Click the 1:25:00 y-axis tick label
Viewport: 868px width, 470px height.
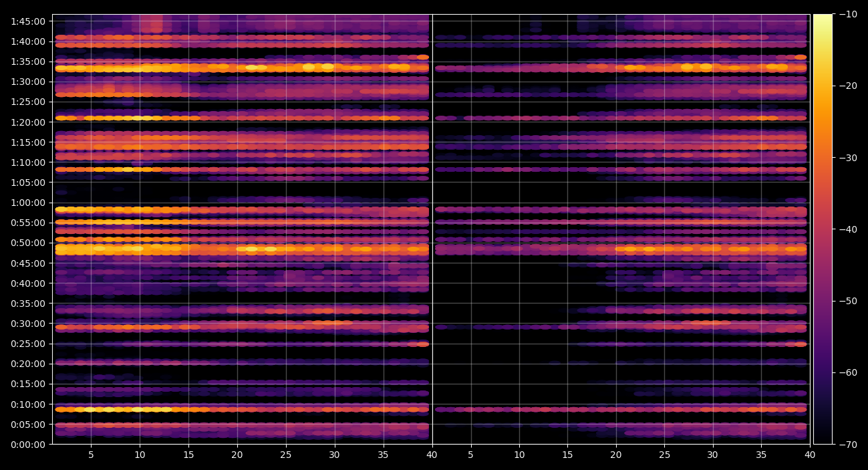28,102
